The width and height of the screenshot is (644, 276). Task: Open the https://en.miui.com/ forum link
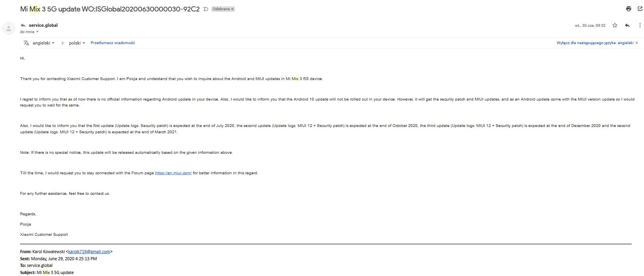click(173, 173)
